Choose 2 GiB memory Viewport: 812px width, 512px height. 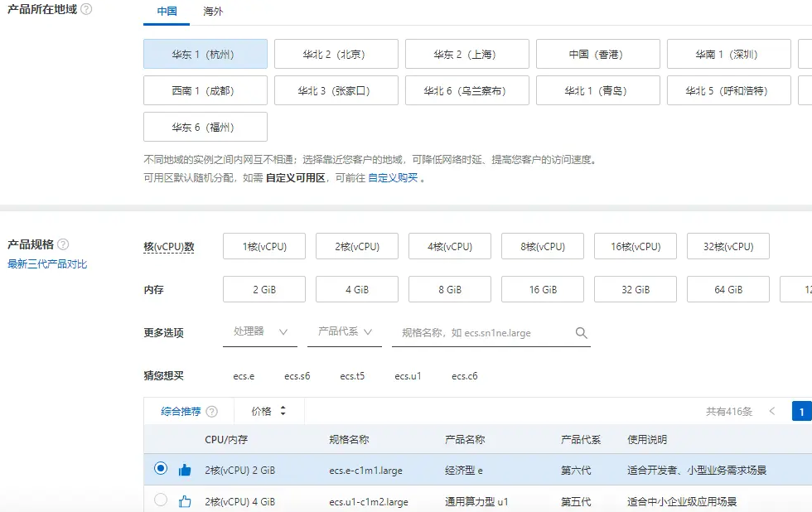pos(264,289)
